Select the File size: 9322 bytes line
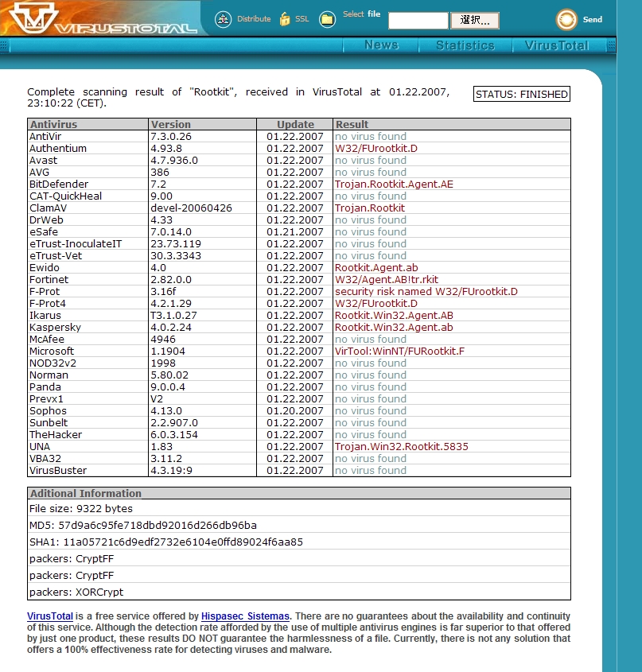Image resolution: width=642 pixels, height=672 pixels. (x=80, y=509)
